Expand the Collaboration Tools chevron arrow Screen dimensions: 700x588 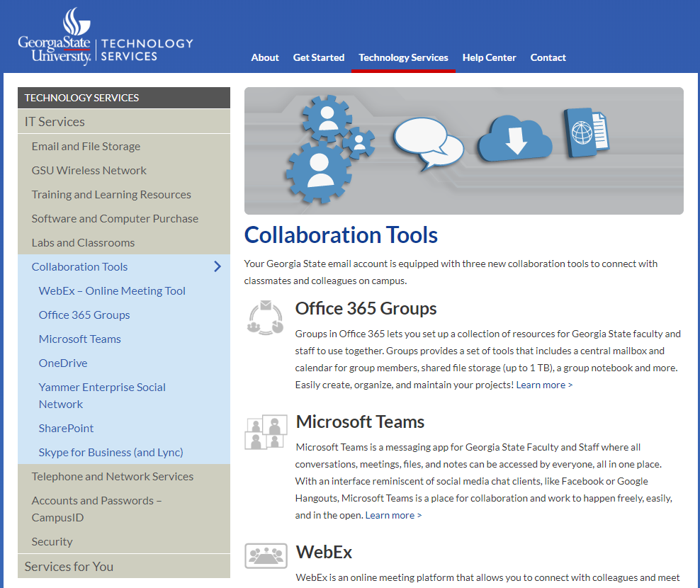(218, 266)
